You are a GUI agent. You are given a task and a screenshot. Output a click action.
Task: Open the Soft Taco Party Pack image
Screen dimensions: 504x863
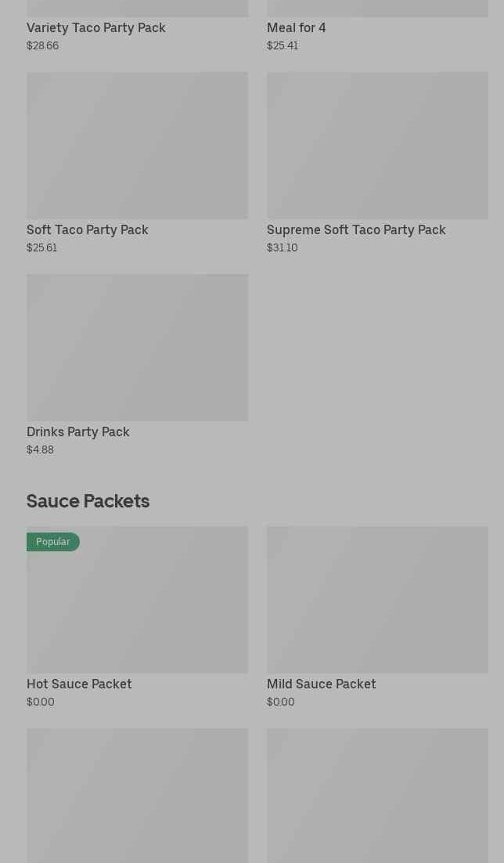137,146
